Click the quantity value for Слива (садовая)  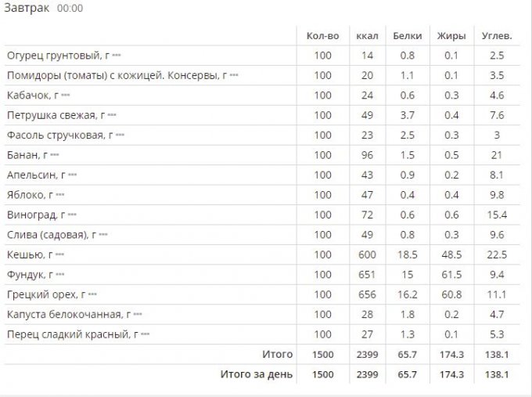tap(322, 235)
